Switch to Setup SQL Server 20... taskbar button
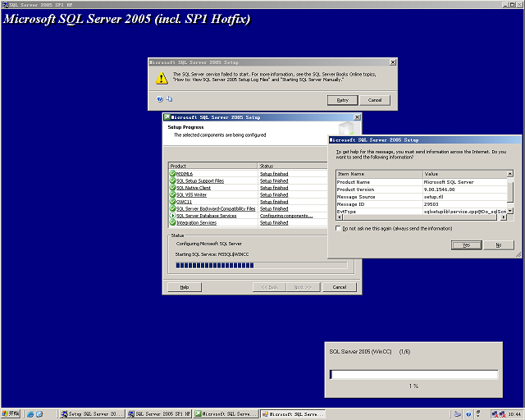525x420 pixels. [x=92, y=414]
